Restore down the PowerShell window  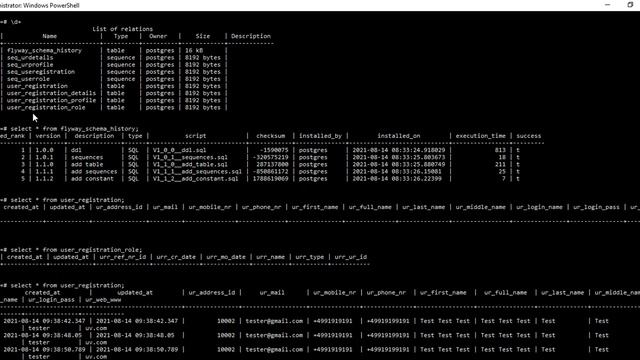(x=630, y=5)
